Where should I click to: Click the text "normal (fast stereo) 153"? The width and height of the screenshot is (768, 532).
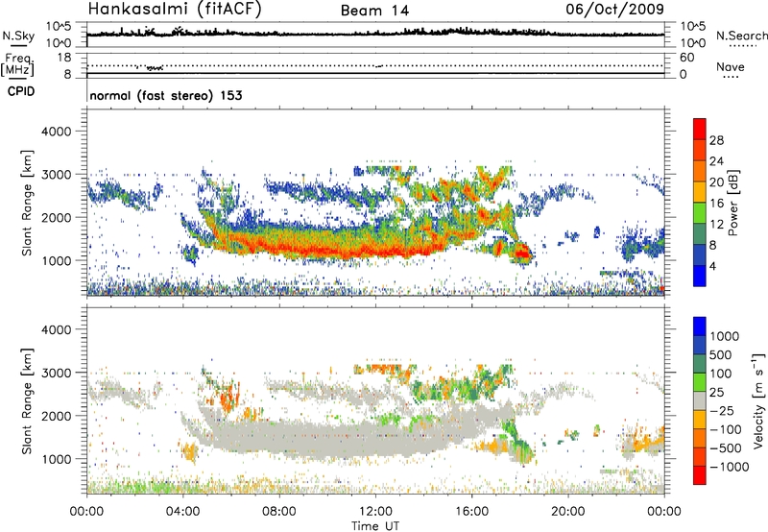pos(166,95)
